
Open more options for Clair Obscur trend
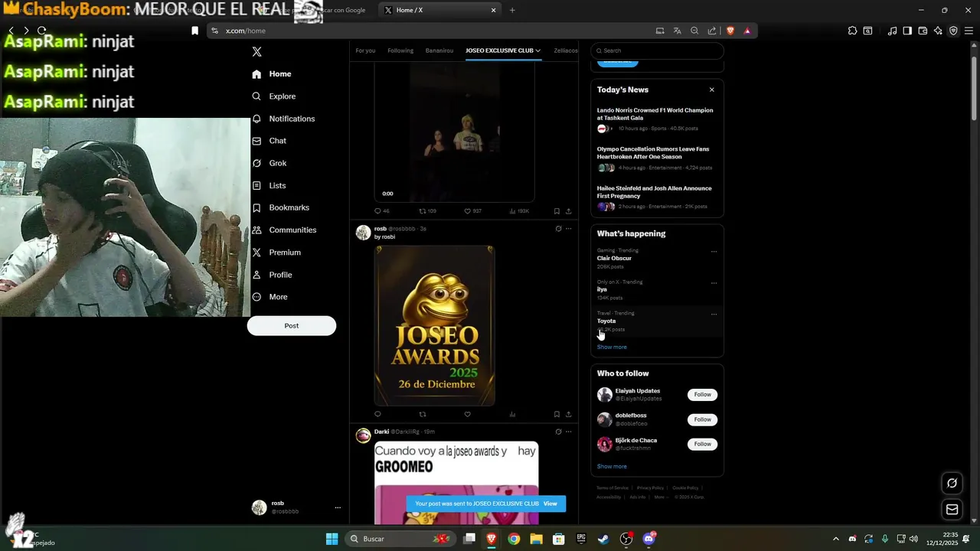pos(714,251)
